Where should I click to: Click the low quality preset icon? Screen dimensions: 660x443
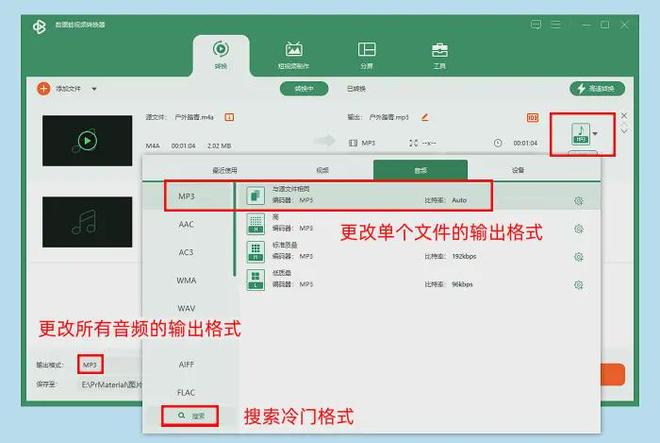click(x=255, y=280)
